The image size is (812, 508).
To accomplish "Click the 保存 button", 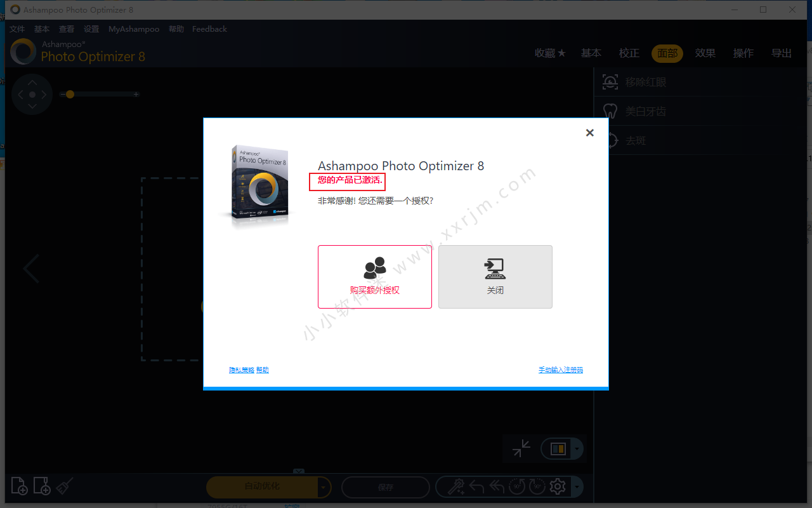I will tap(386, 487).
